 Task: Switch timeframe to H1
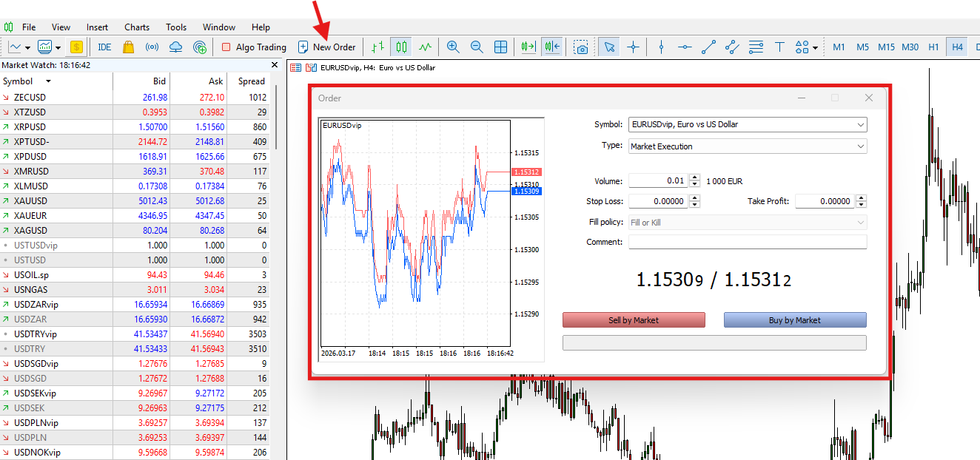[x=933, y=47]
